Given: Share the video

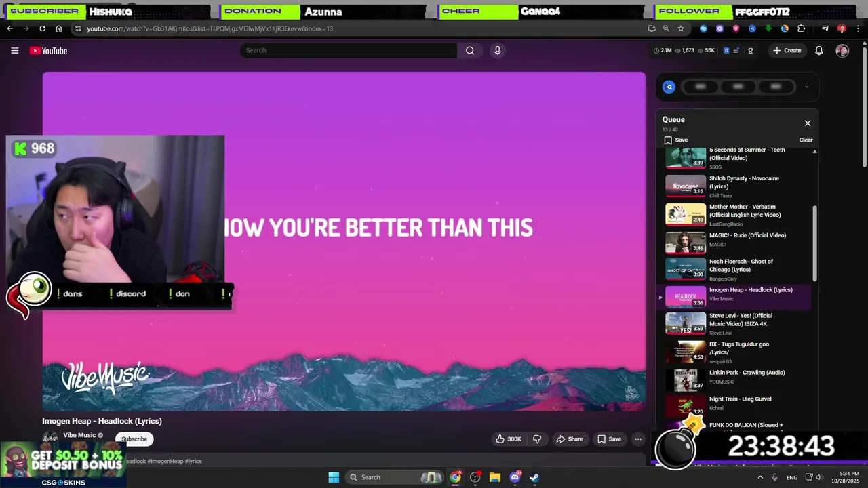Looking at the screenshot, I should (x=569, y=439).
